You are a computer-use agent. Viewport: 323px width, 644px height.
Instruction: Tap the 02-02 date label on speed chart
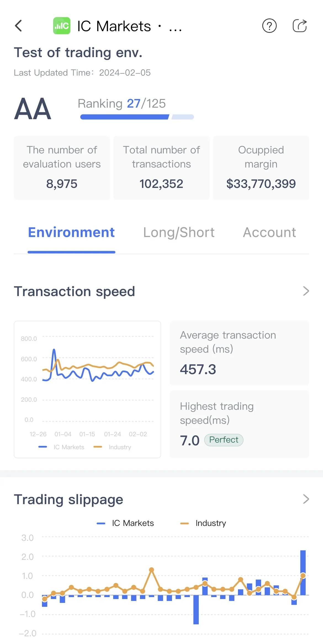(x=138, y=434)
